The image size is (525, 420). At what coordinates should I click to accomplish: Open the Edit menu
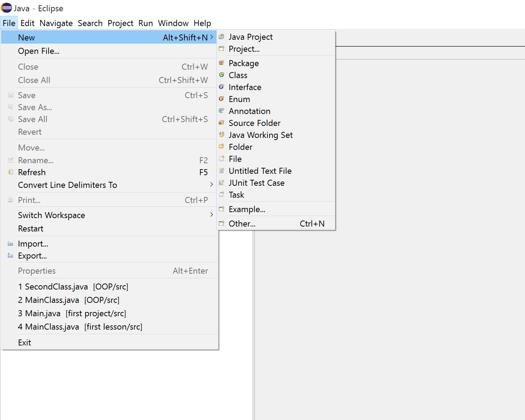(x=27, y=23)
